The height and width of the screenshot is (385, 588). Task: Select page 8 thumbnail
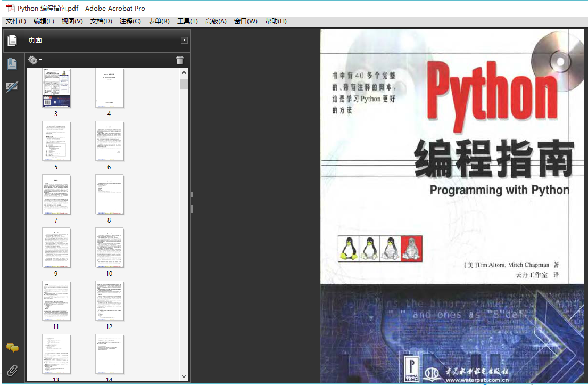(110, 194)
